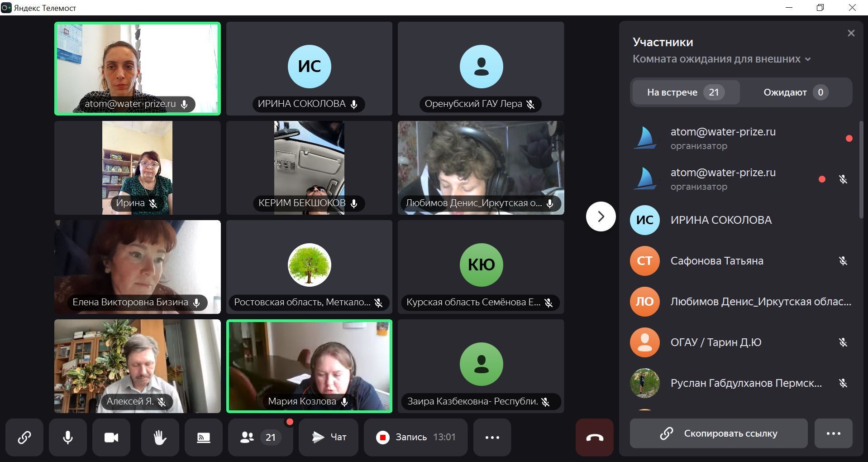
Task: Hang up with the red phone button
Action: 594,437
